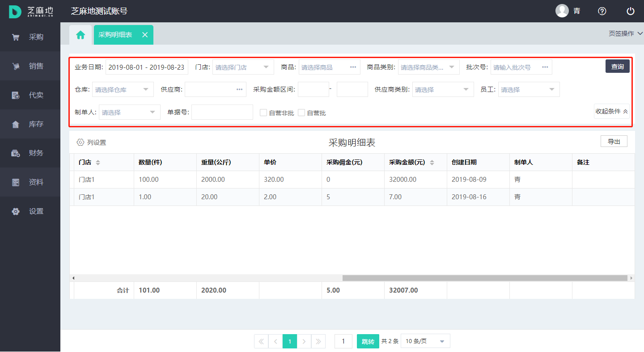Click the 列设置 label
The height and width of the screenshot is (352, 644).
(97, 142)
